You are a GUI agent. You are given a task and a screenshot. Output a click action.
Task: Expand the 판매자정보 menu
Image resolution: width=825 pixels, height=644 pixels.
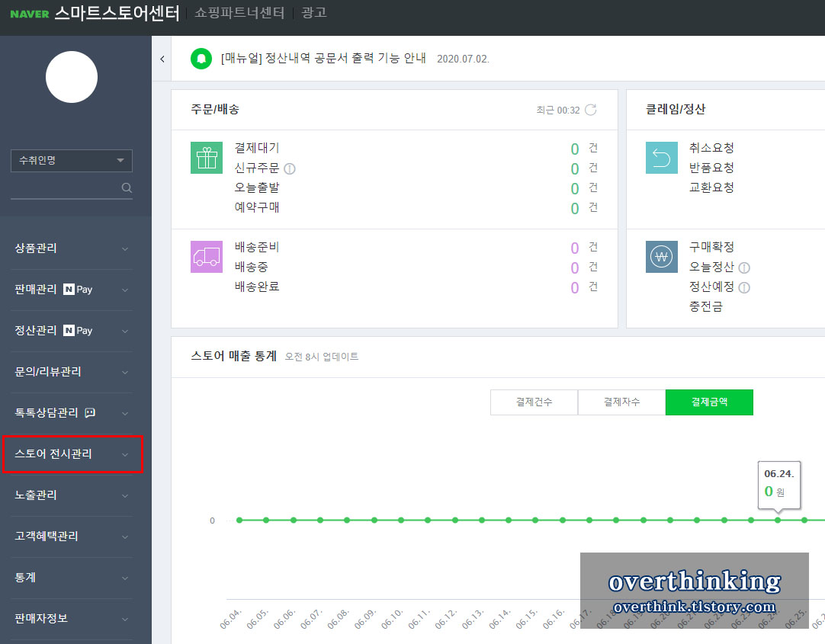point(72,618)
